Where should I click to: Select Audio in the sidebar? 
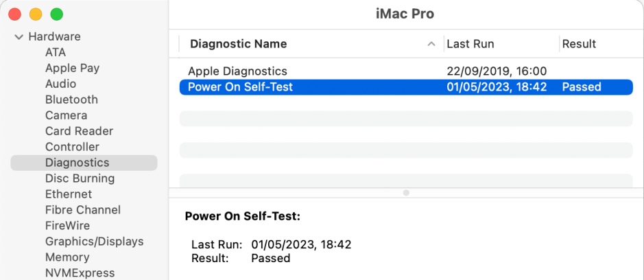click(60, 84)
